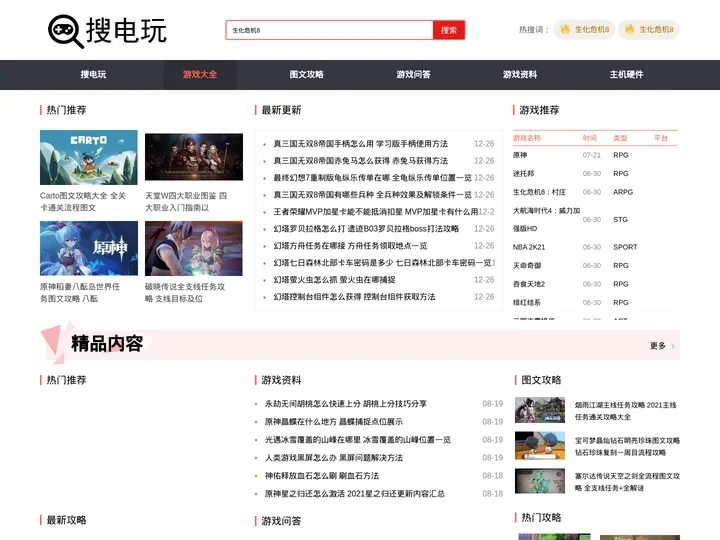Click the 游戏名称 column header
The height and width of the screenshot is (540, 720).
[x=527, y=138]
